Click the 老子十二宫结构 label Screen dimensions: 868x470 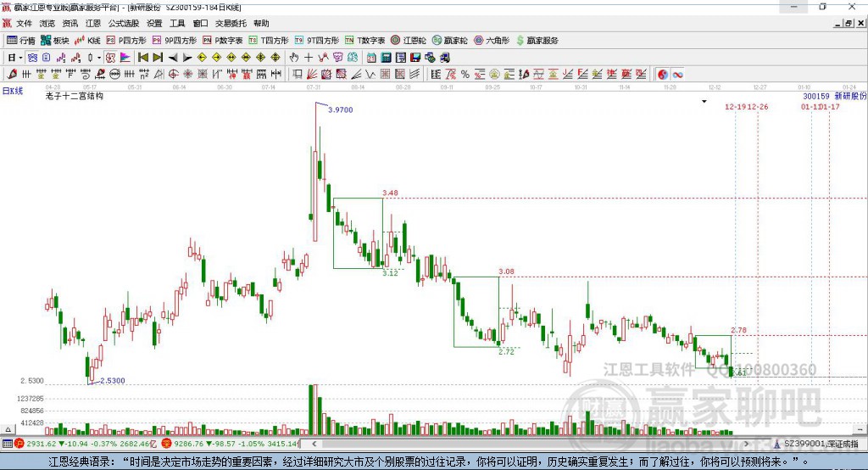pos(75,96)
